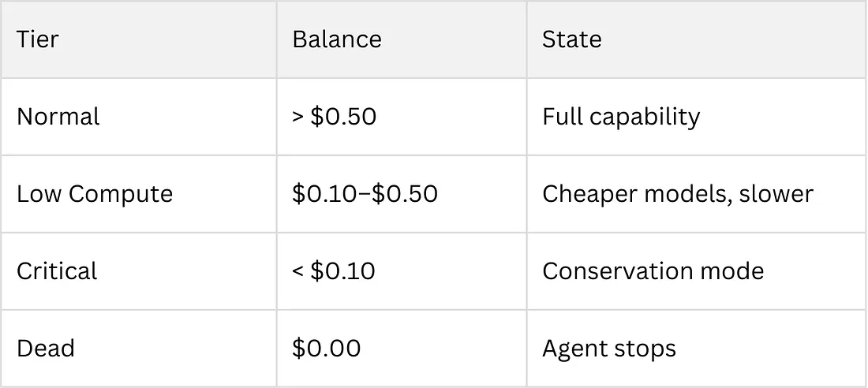Select the Critical tier cell
Image resolution: width=868 pixels, height=388 pixels.
pos(57,271)
